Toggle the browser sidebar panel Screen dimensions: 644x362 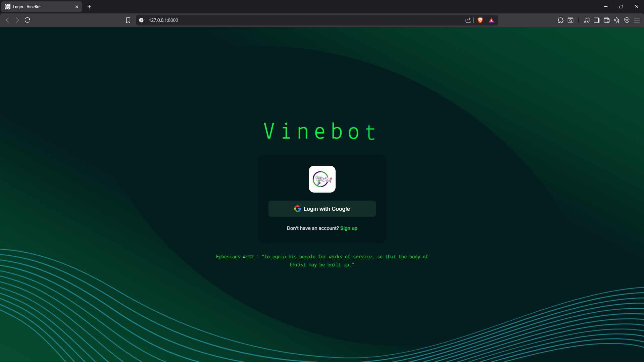pyautogui.click(x=596, y=20)
